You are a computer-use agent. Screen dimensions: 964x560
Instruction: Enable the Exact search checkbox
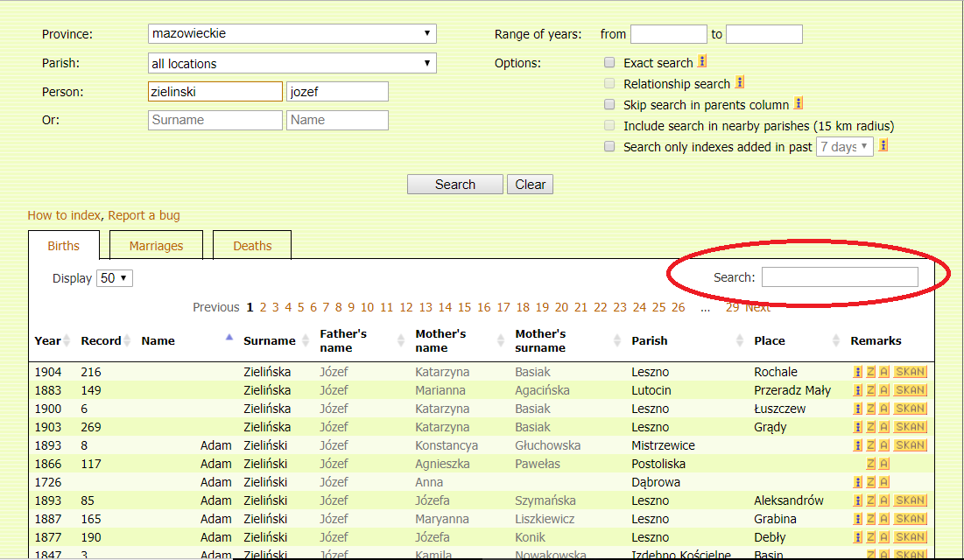coord(609,63)
